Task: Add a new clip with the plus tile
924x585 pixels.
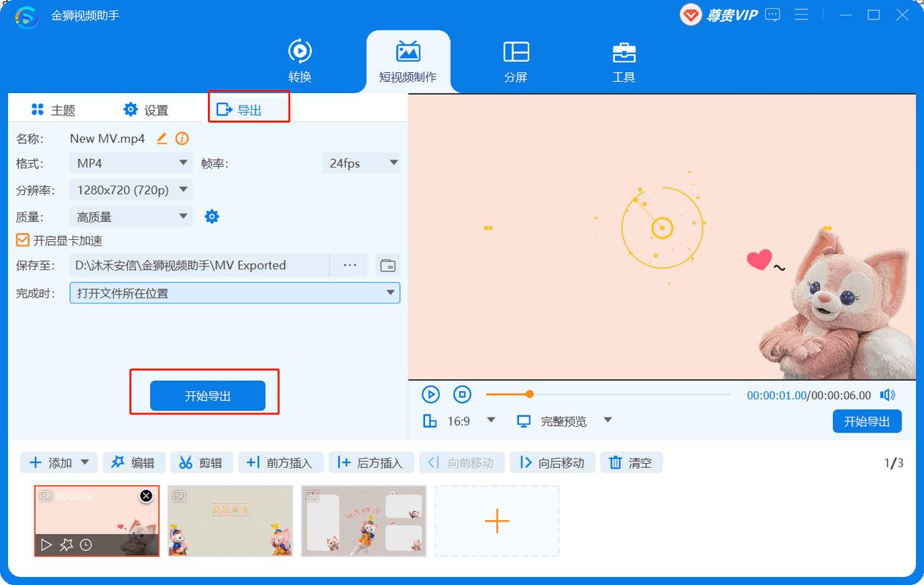Action: coord(497,521)
